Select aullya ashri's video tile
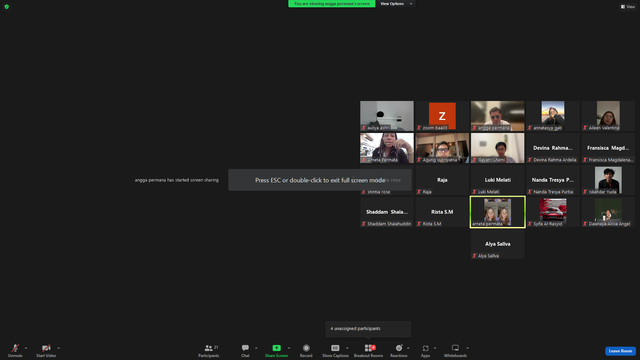 (x=387, y=116)
